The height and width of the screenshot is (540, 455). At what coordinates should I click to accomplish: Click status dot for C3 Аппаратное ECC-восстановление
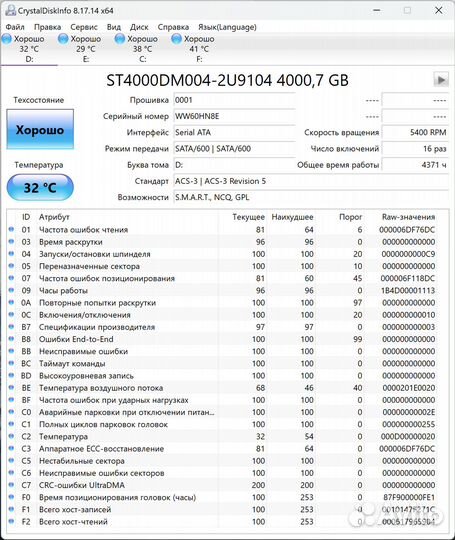click(11, 448)
